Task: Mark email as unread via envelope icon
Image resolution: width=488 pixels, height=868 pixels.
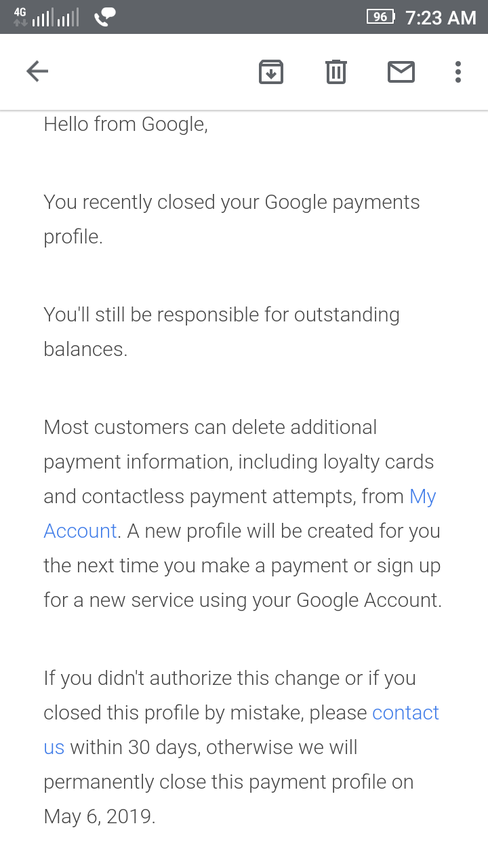Action: pyautogui.click(x=401, y=71)
